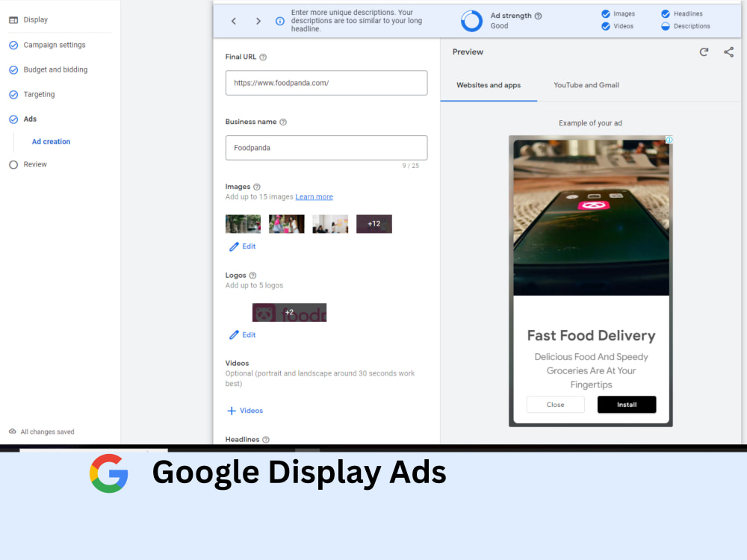The width and height of the screenshot is (747, 560).
Task: Click the 'Example of your ad' label
Action: pyautogui.click(x=590, y=123)
